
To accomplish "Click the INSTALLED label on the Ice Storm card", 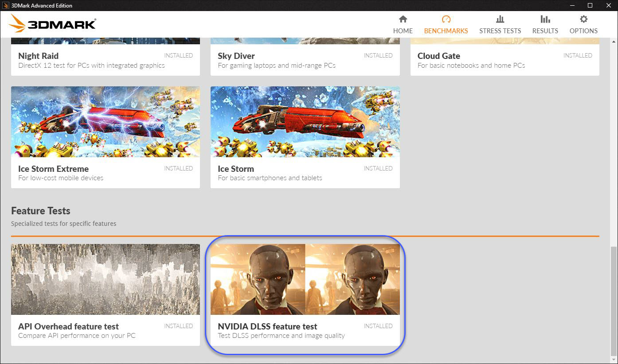I will tap(378, 168).
